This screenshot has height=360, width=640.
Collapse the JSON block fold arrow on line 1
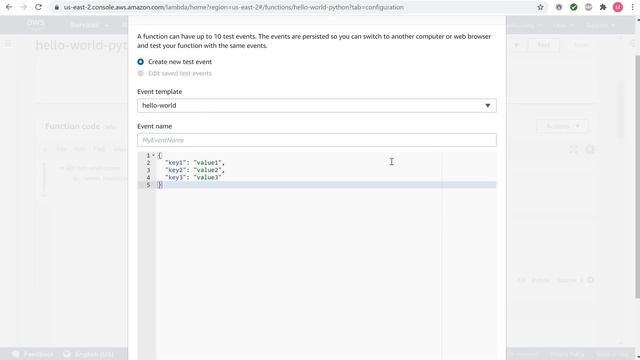click(153, 155)
